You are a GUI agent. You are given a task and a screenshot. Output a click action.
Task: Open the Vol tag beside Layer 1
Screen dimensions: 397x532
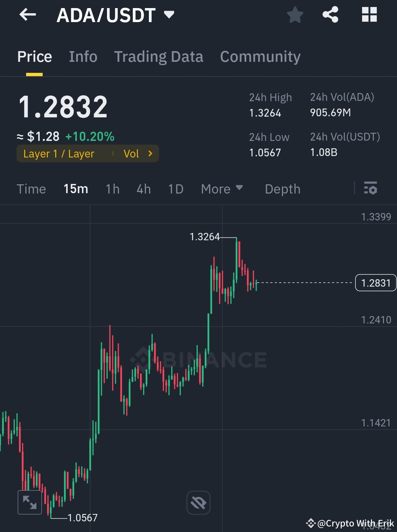(132, 153)
